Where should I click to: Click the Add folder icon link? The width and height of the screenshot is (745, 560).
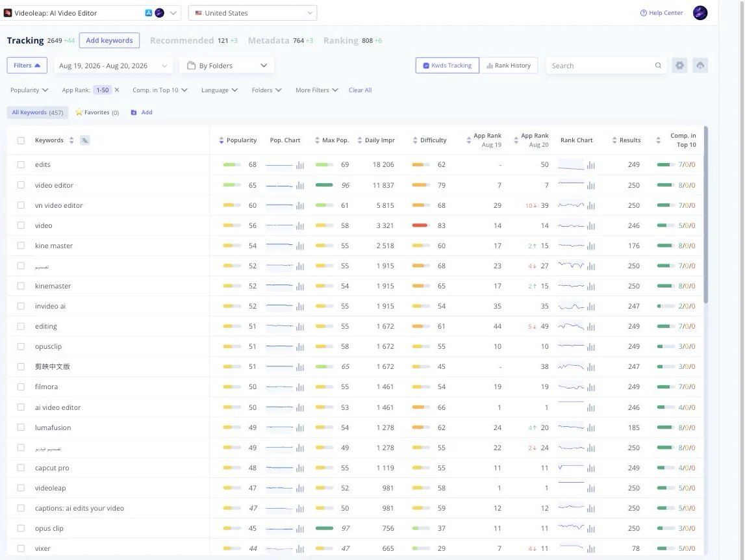tap(142, 112)
